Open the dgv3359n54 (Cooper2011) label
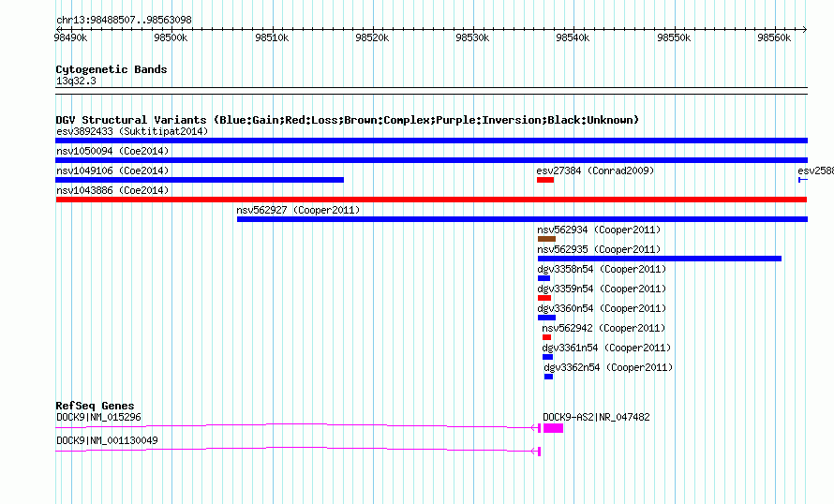 point(602,289)
